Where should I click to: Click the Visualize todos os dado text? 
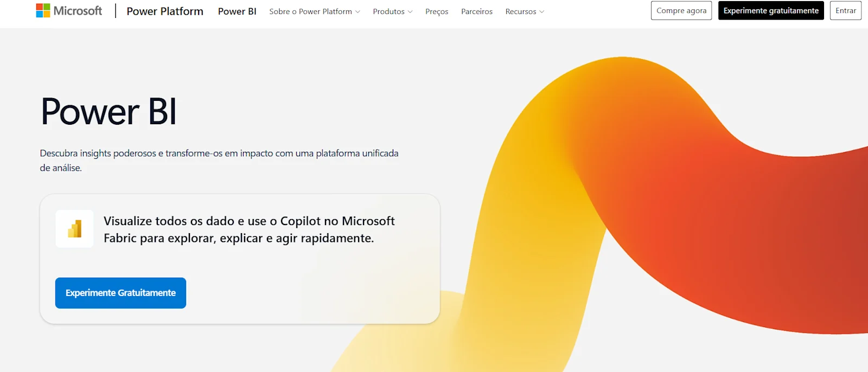[249, 229]
